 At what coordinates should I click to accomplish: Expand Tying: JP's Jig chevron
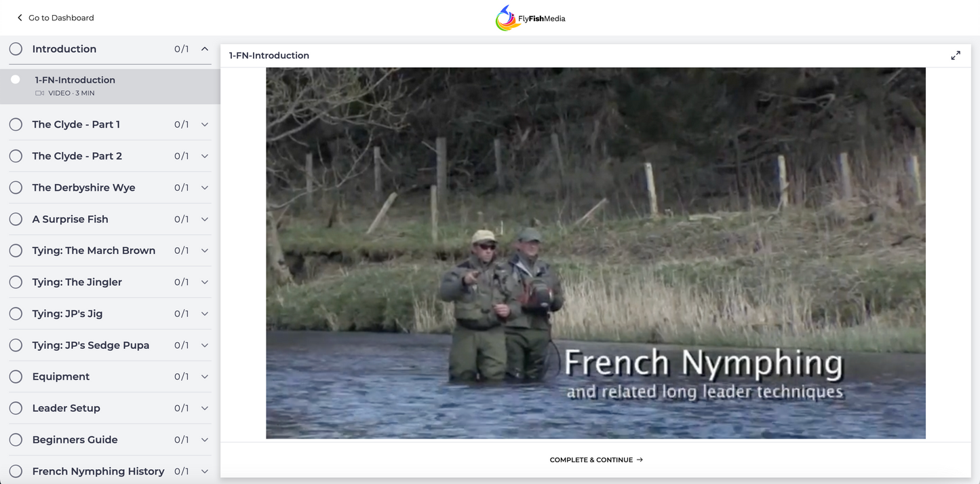(x=205, y=314)
